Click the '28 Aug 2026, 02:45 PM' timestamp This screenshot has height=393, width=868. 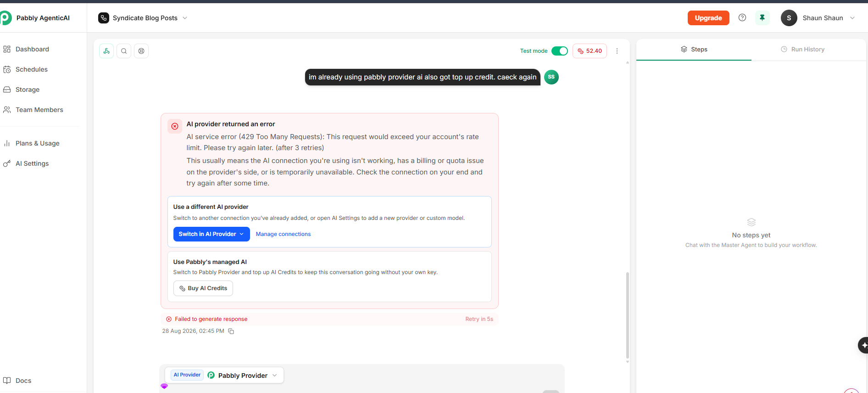(x=193, y=331)
